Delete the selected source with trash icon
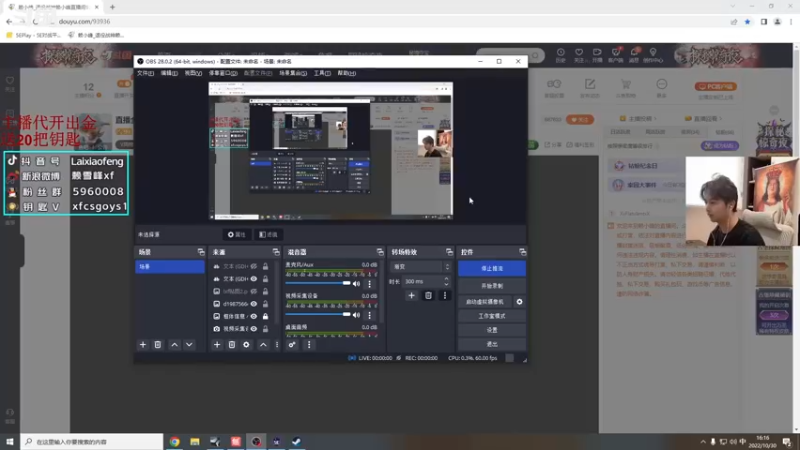 (232, 345)
